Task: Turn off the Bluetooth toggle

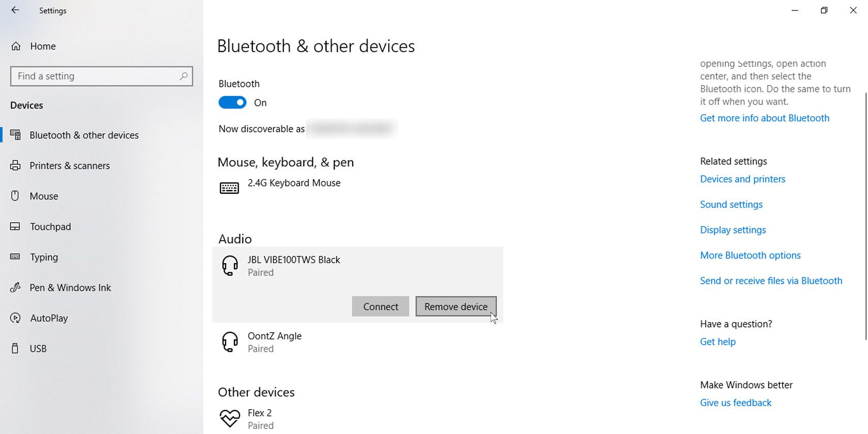Action: [x=232, y=102]
